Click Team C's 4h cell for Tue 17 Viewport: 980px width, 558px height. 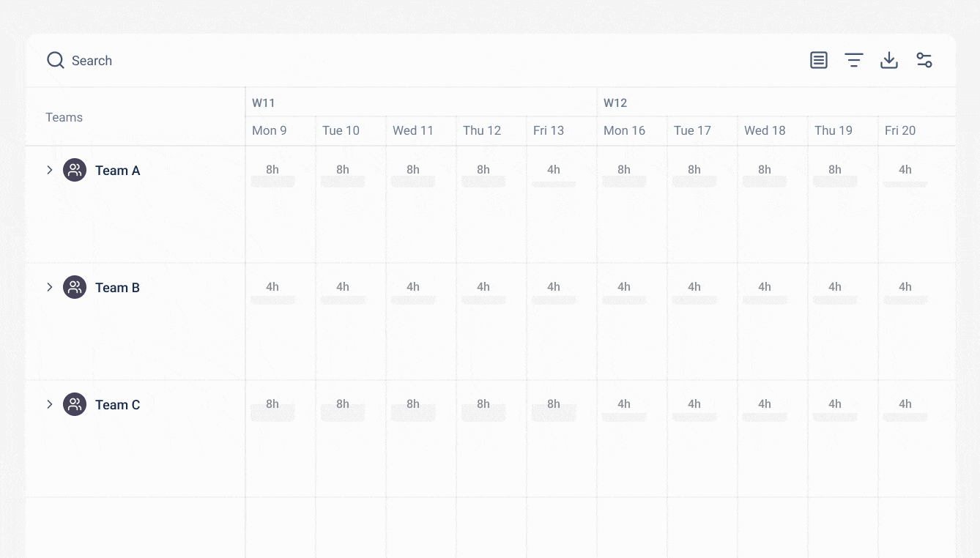(x=694, y=410)
